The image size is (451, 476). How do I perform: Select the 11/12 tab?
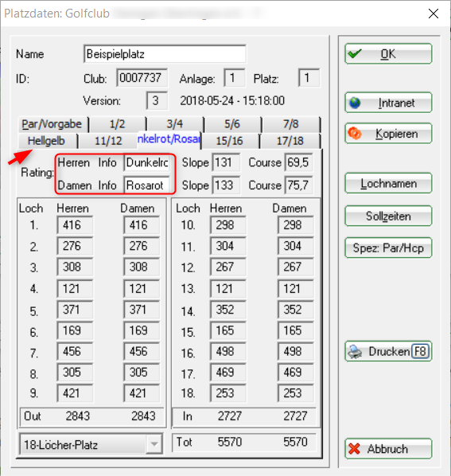point(108,141)
